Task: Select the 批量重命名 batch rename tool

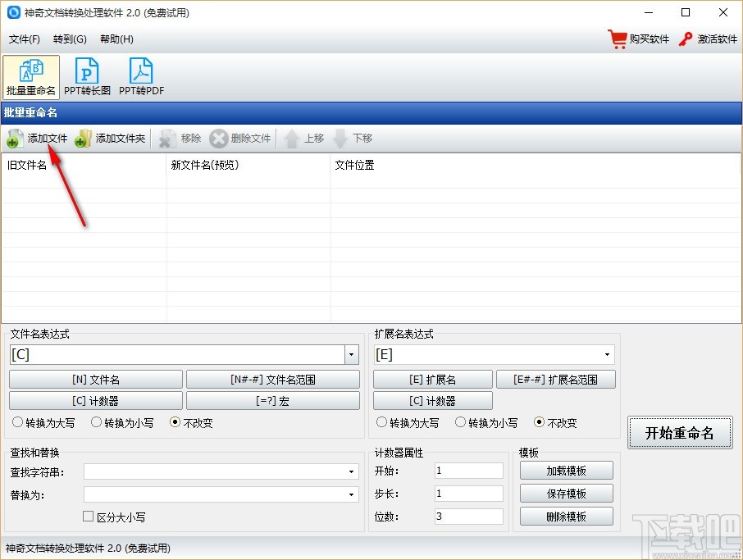Action: (31, 77)
